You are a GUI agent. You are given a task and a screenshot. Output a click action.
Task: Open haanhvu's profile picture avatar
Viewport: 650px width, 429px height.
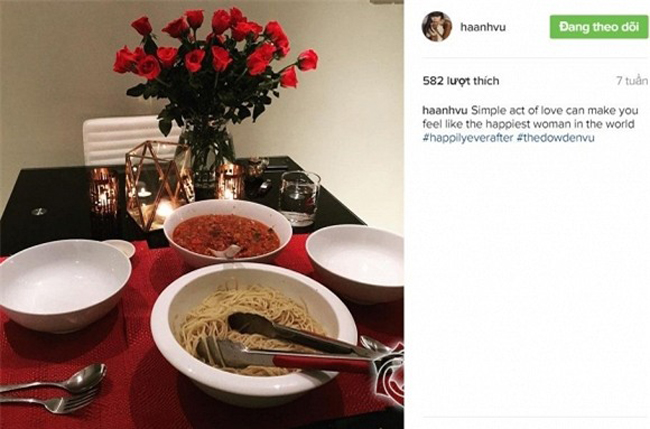[437, 27]
